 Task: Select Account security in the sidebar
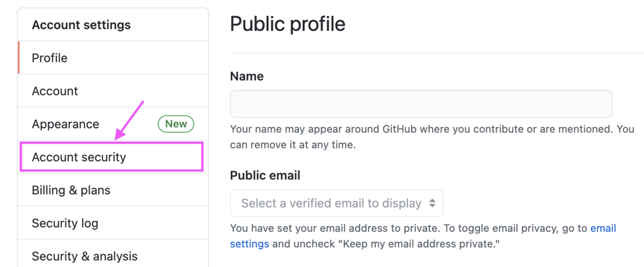click(79, 157)
